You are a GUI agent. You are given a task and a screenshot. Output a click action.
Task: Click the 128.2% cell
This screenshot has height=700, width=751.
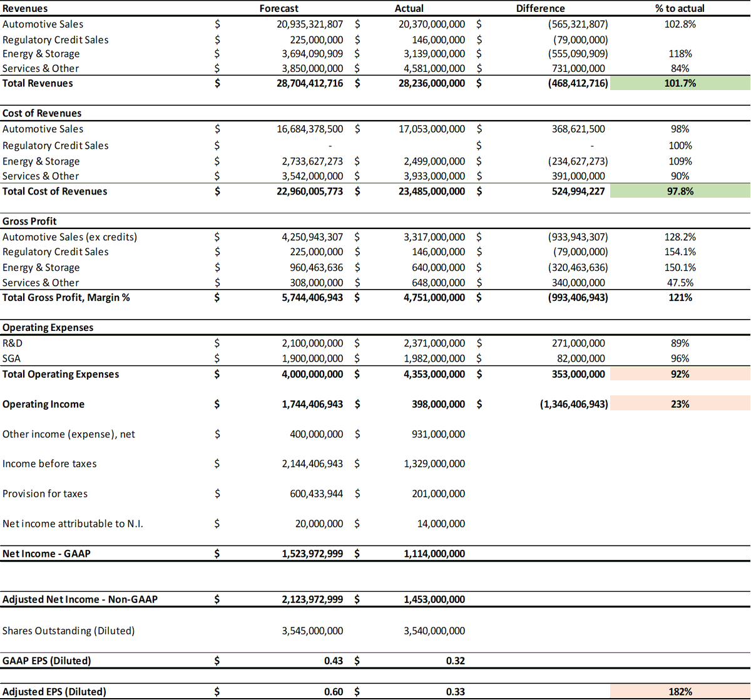click(680, 237)
